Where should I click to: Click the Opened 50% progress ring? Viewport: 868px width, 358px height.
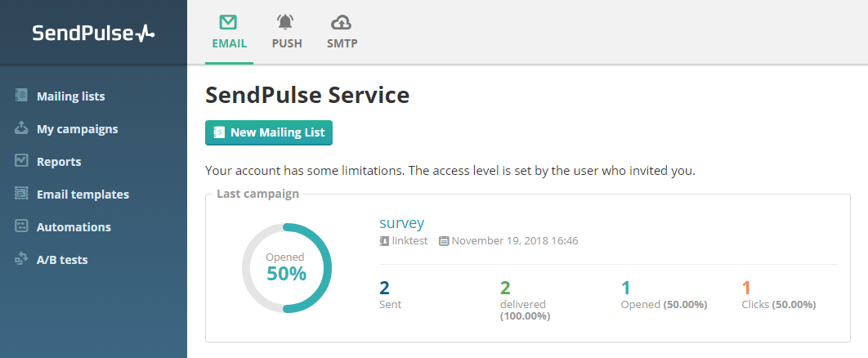286,267
